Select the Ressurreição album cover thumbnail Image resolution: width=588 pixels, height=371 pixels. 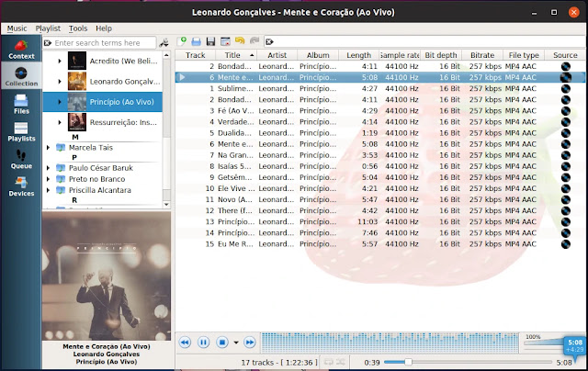77,122
